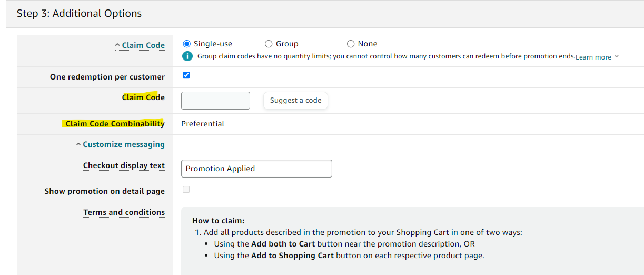Toggle Show promotion on detail page checkbox
The height and width of the screenshot is (275, 644).
tap(186, 190)
